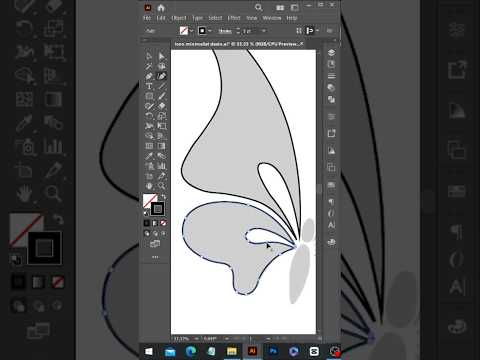This screenshot has height=360, width=480.
Task: Swap fill and stroke arrows
Action: (x=164, y=197)
